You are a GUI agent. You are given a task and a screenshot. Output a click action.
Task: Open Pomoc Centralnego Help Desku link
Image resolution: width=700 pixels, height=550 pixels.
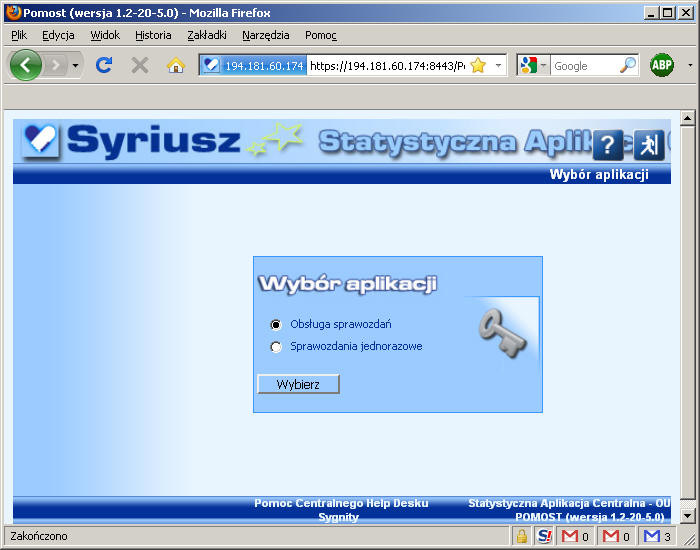[x=341, y=503]
